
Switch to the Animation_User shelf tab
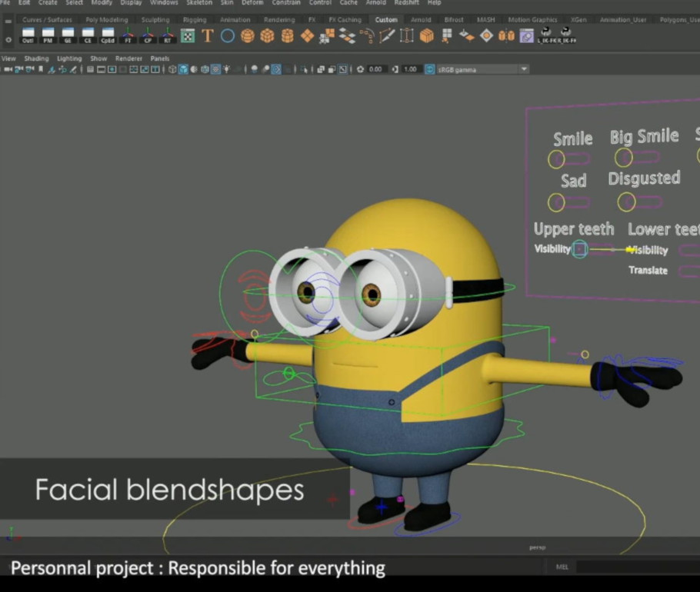(x=623, y=20)
